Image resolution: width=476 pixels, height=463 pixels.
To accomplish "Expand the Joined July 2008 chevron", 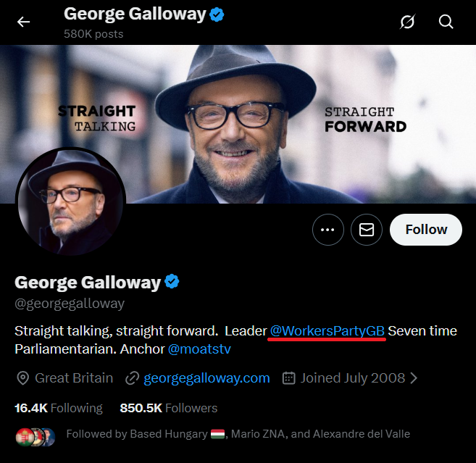I will (x=414, y=378).
